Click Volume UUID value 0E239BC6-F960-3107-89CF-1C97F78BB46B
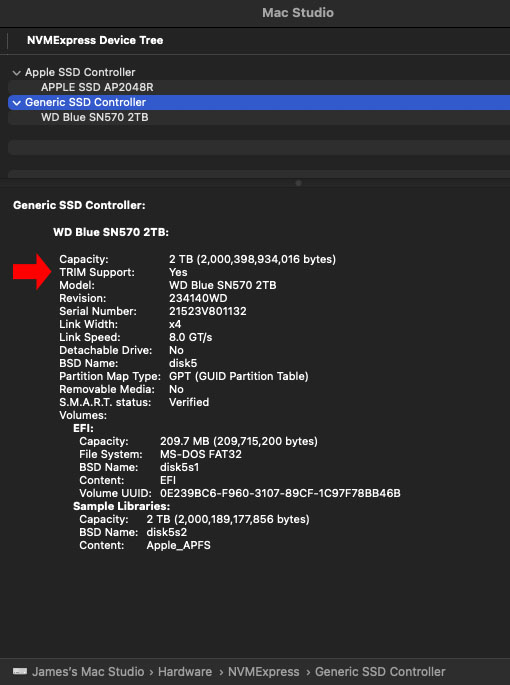 coord(280,494)
